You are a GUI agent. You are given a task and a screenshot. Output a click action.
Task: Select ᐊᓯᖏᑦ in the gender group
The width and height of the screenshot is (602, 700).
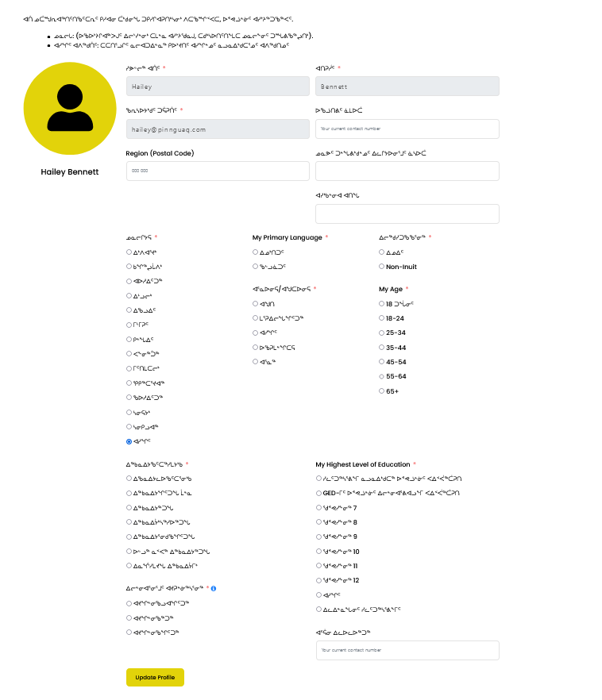tap(256, 333)
